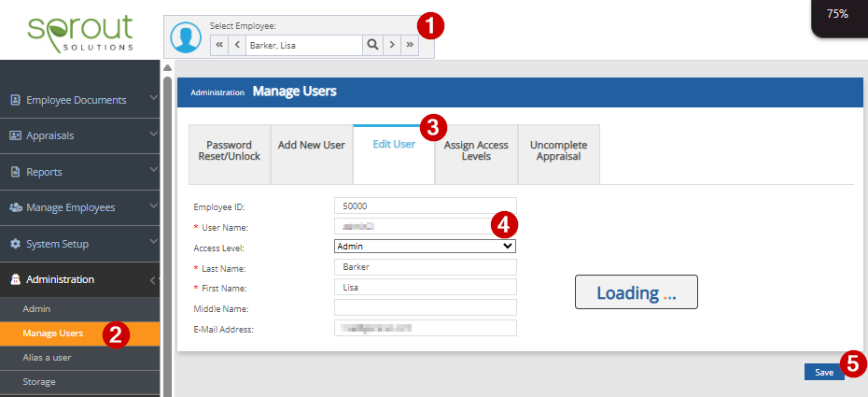868x397 pixels.
Task: Open the Access Level dropdown
Action: tap(425, 246)
